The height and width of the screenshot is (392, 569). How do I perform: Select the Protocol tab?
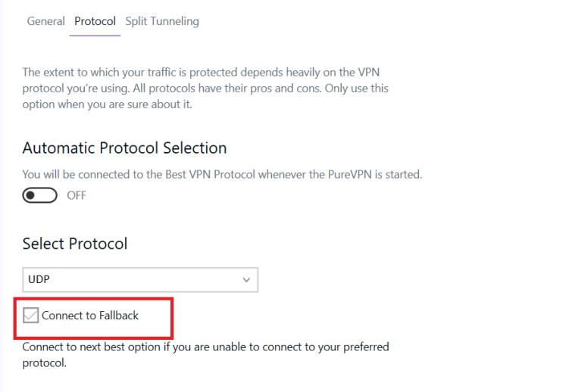click(x=95, y=21)
